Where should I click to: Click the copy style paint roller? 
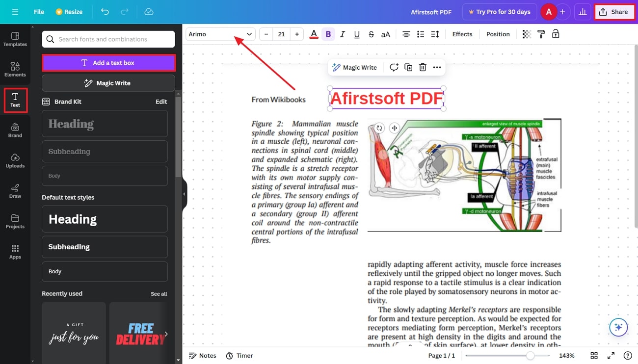[541, 34]
